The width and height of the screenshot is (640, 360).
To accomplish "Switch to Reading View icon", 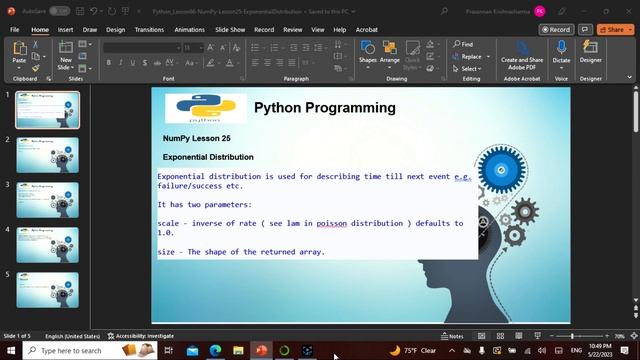I will point(518,336).
